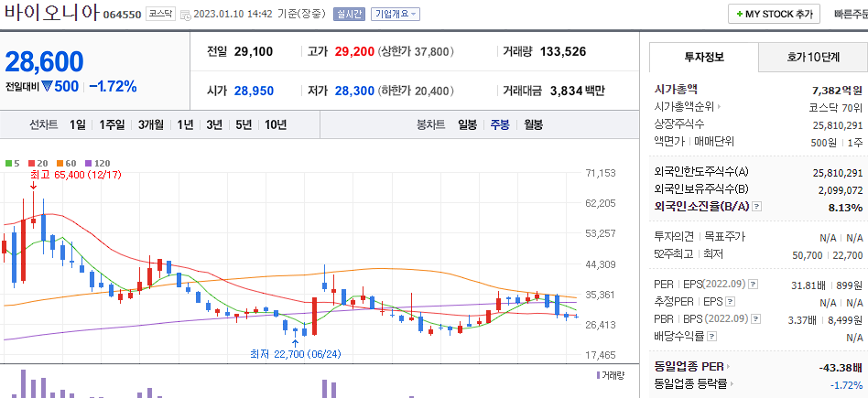
Task: Click the 하한가 20,400 text
Action: pos(417,91)
